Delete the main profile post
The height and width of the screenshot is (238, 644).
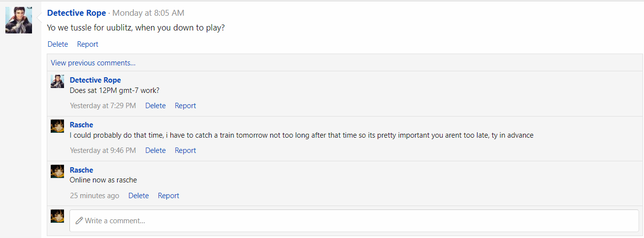[58, 44]
